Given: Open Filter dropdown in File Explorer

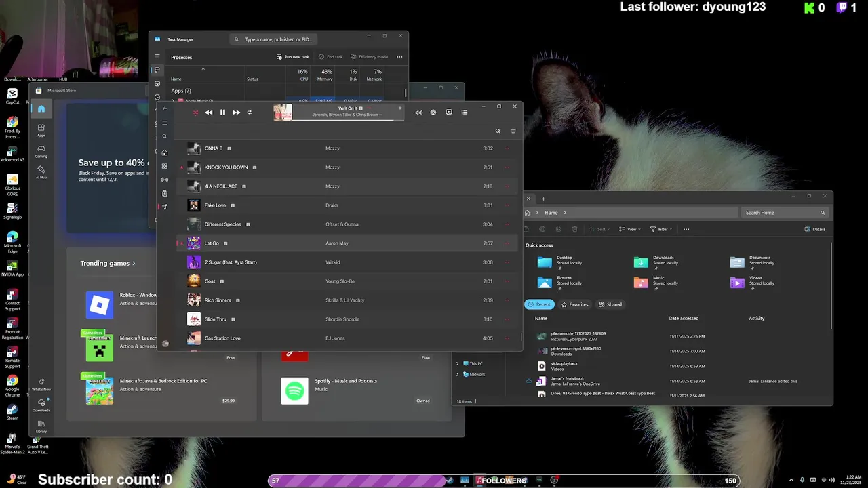Looking at the screenshot, I should click(x=660, y=229).
